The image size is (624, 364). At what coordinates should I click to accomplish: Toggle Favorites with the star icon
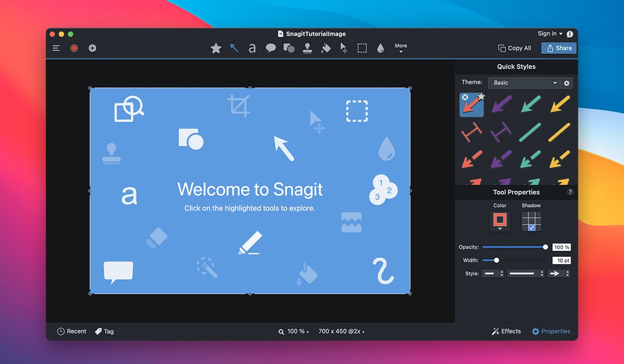216,48
